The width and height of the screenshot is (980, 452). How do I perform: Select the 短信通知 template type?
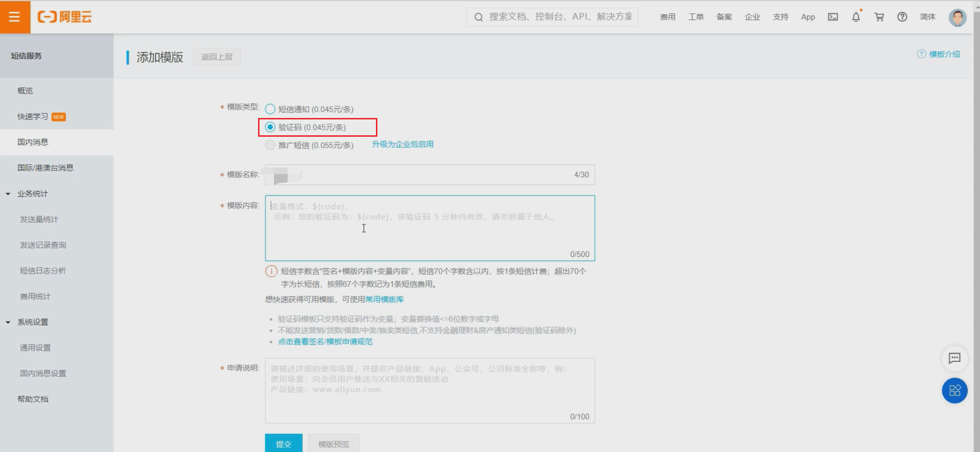point(270,109)
